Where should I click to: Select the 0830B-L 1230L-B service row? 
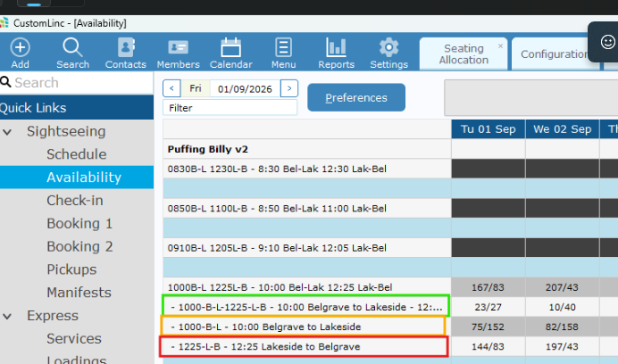tap(307, 169)
